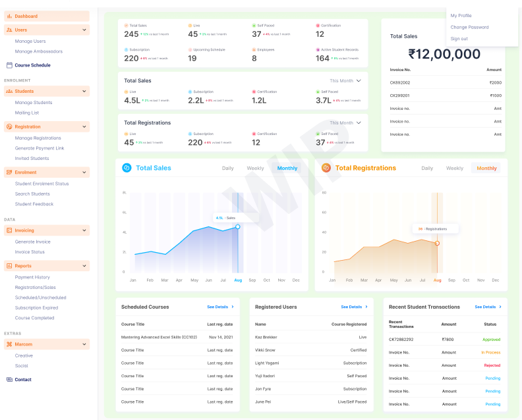Click the Aug data point on sales chart
This screenshot has width=522, height=420.
pyautogui.click(x=237, y=226)
